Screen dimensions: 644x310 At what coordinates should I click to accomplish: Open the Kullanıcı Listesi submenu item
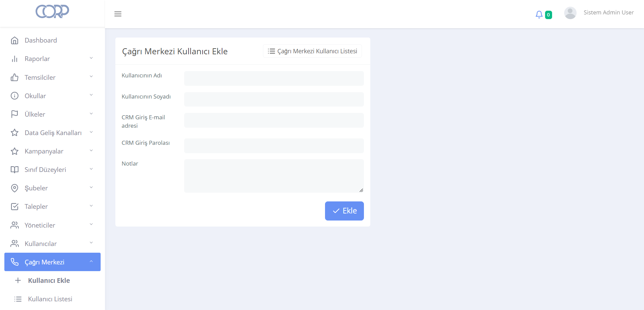pos(50,299)
